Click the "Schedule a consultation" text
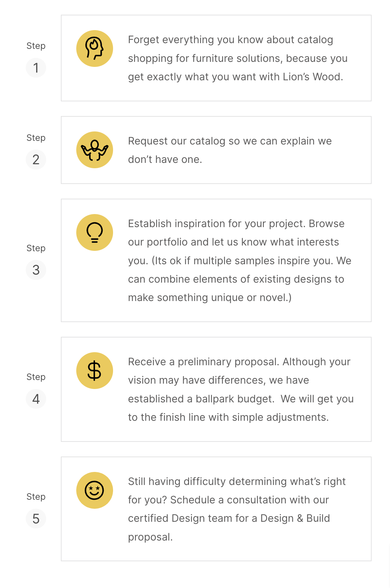The width and height of the screenshot is (390, 588). pyautogui.click(x=237, y=509)
